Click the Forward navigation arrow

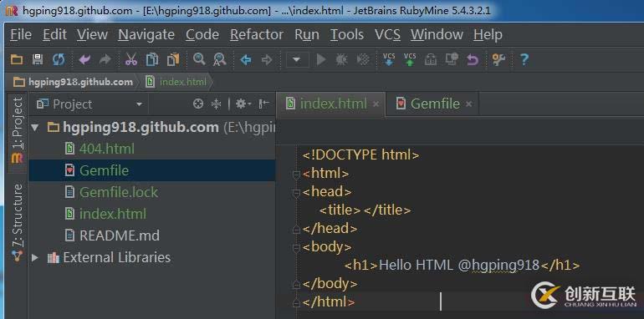(267, 60)
